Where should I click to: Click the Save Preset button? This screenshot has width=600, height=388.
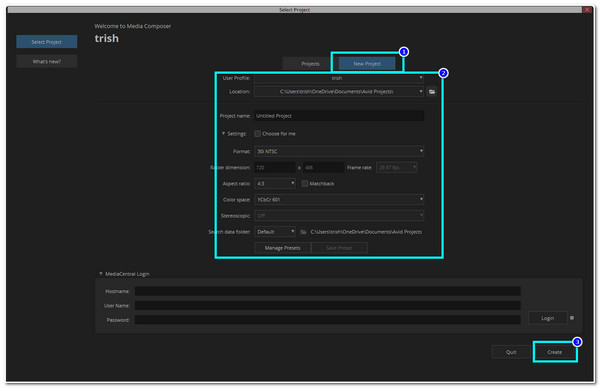tap(339, 248)
